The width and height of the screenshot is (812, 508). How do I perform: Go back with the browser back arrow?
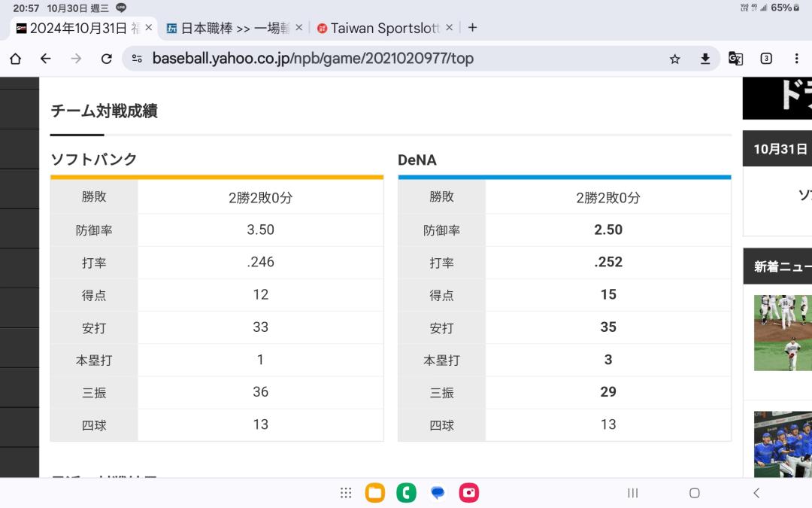tap(46, 59)
